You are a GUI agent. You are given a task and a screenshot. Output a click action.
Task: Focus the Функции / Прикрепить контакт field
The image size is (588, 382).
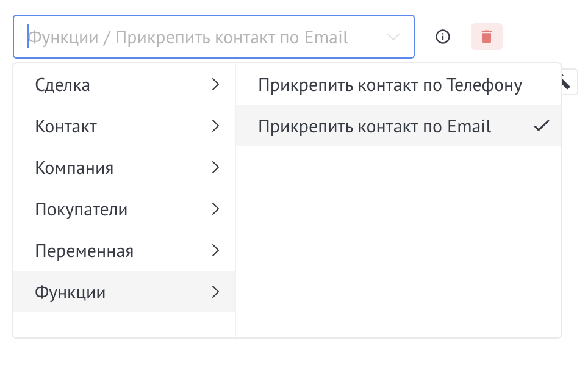201,37
